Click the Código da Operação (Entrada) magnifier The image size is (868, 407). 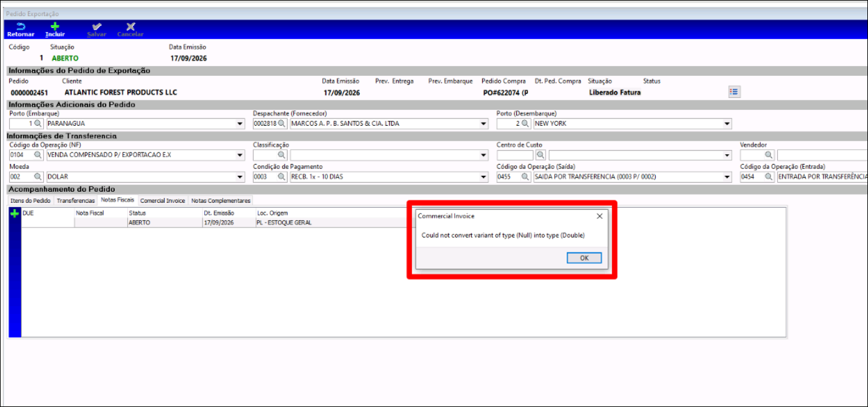(x=769, y=177)
